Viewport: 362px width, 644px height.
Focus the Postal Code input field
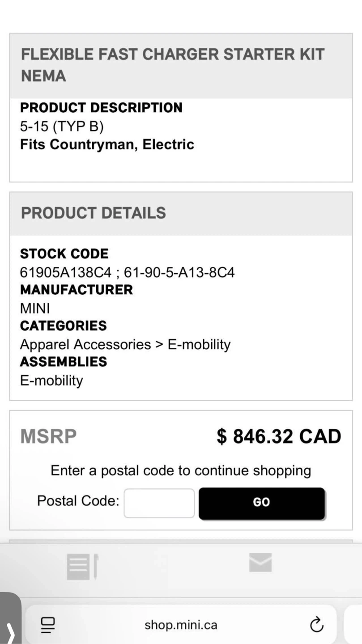(x=159, y=503)
